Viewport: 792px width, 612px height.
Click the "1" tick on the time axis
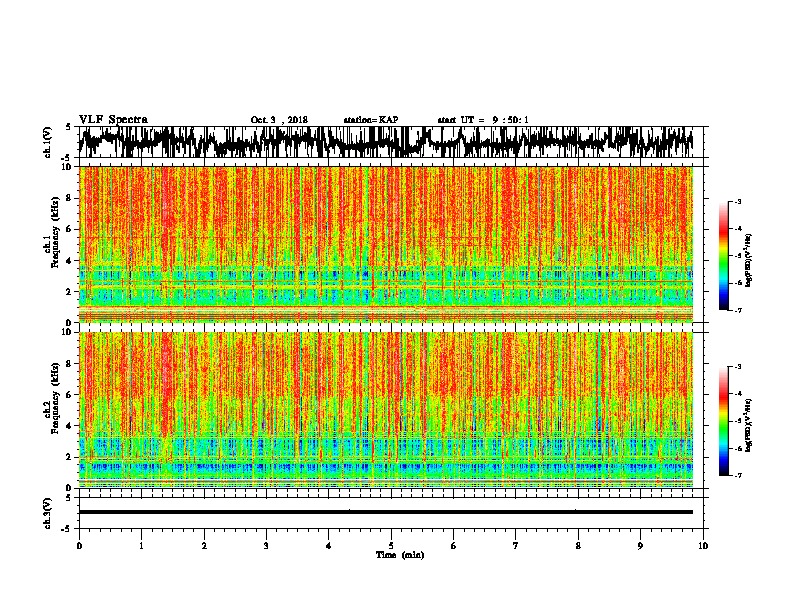141,546
